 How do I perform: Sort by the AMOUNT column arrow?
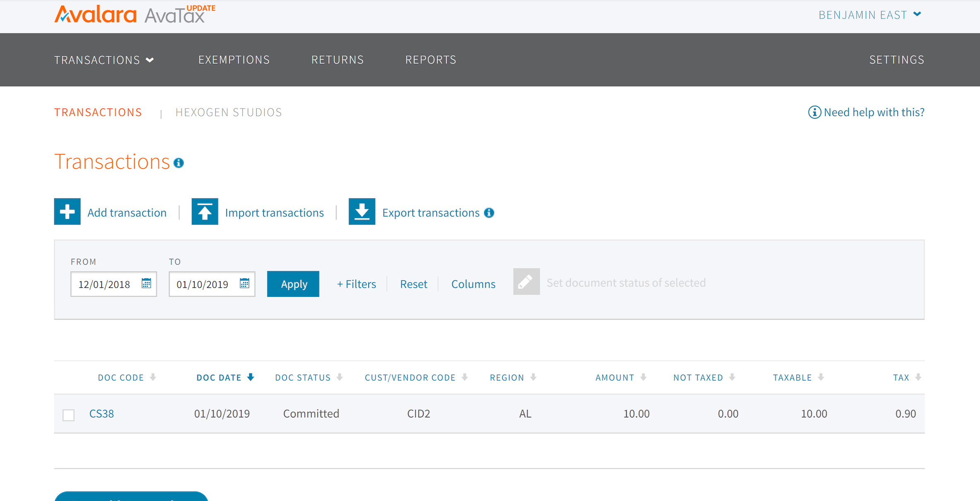click(643, 377)
